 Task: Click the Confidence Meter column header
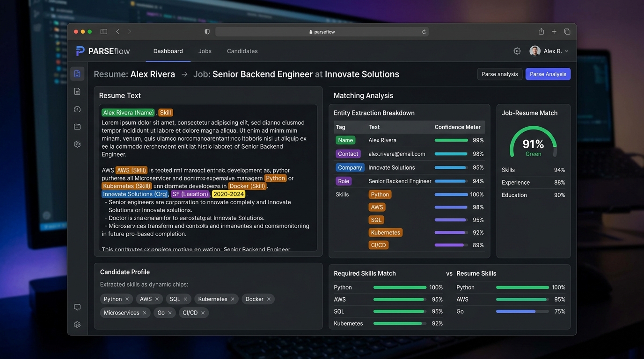coord(458,127)
